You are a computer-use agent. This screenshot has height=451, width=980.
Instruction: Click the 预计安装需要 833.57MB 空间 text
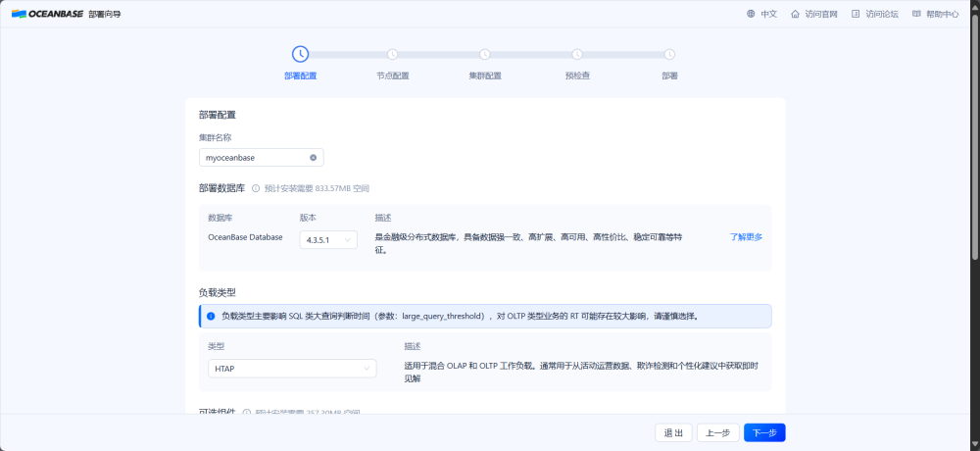point(317,188)
